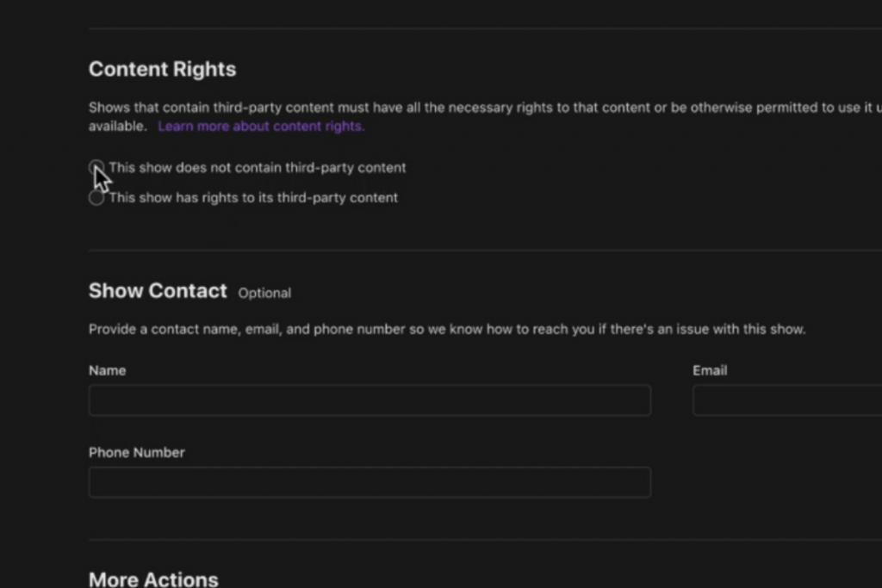Focus the Phone Number input field

click(x=370, y=482)
